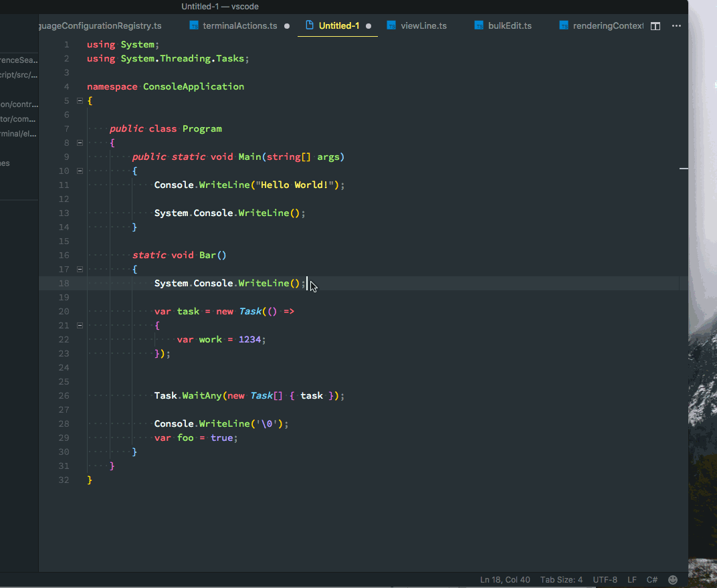Click the Ln 18, Col 40 indicator
717x588 pixels.
coord(505,579)
